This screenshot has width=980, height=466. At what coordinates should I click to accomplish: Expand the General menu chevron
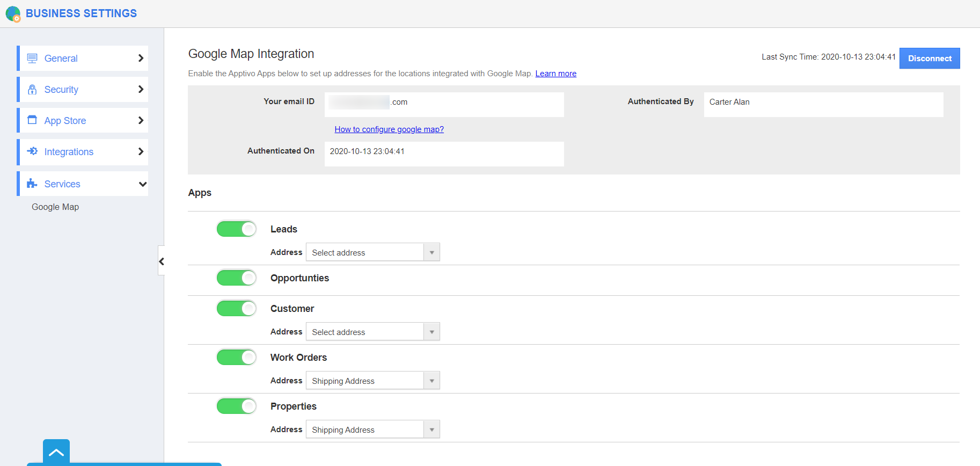click(x=141, y=58)
